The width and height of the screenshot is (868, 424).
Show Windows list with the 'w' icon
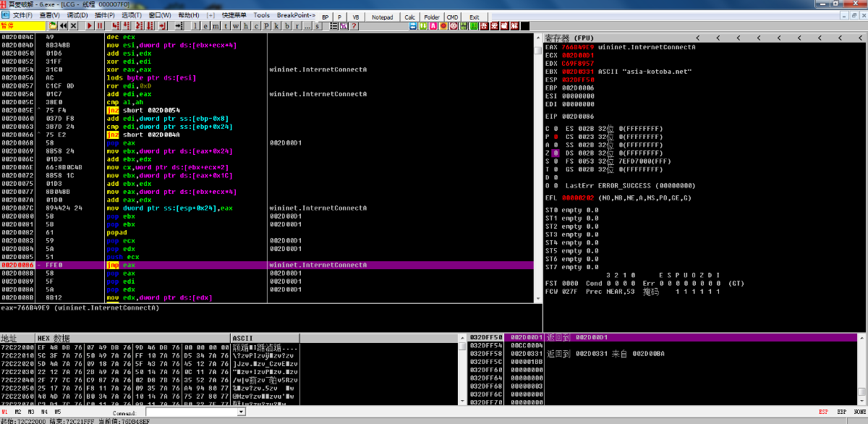[x=237, y=26]
